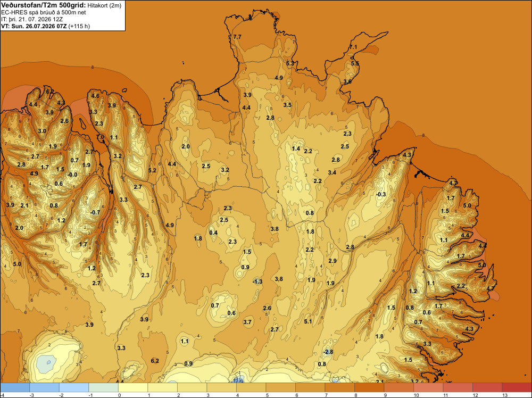Select the 2.9 temperature reading
The height and width of the screenshot is (398, 532).
tap(332, 261)
